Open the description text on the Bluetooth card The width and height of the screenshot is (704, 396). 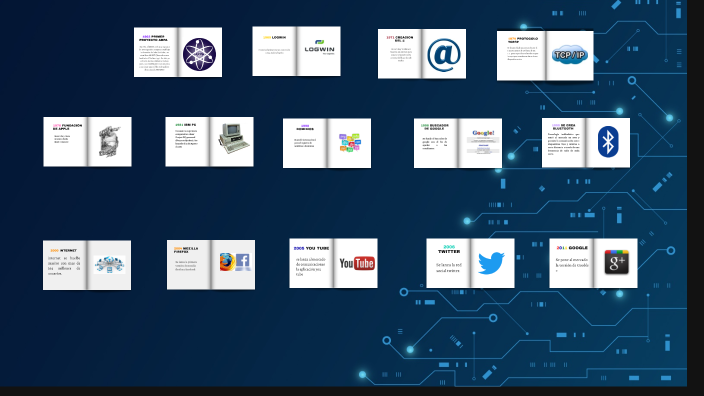click(563, 145)
